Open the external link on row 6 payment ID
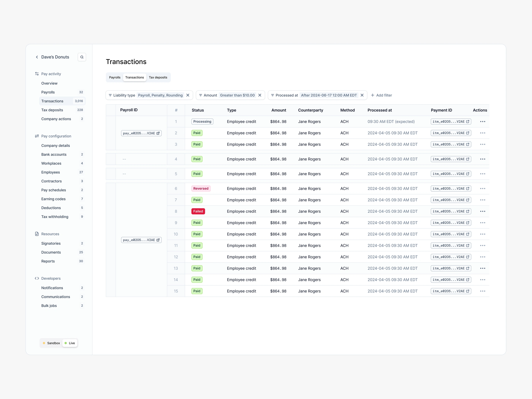Screen dimensions: 532x399 click(x=468, y=188)
